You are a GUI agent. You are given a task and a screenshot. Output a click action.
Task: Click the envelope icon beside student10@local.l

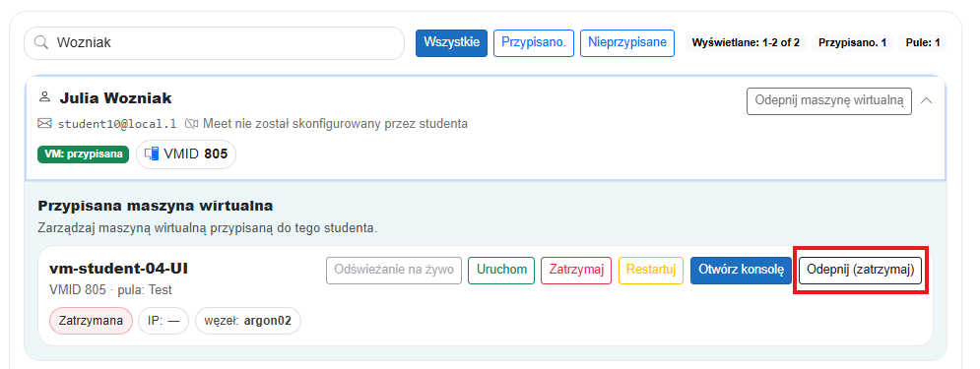pyautogui.click(x=44, y=124)
